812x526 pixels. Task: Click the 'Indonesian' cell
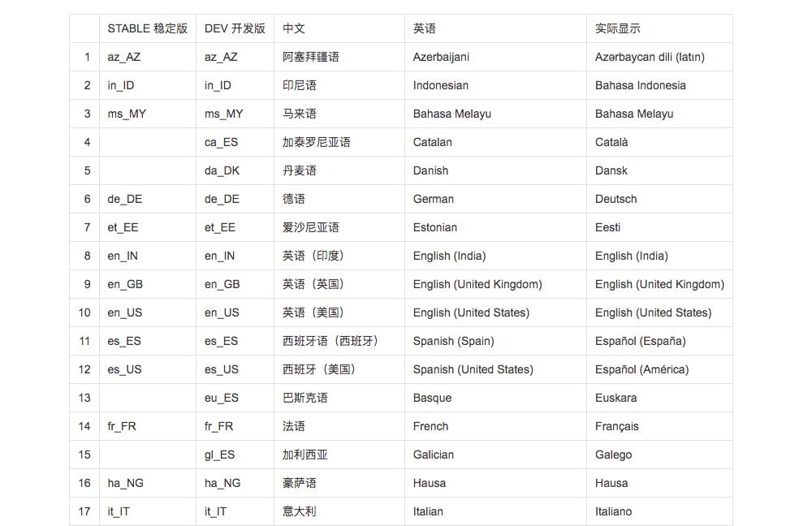tap(495, 85)
